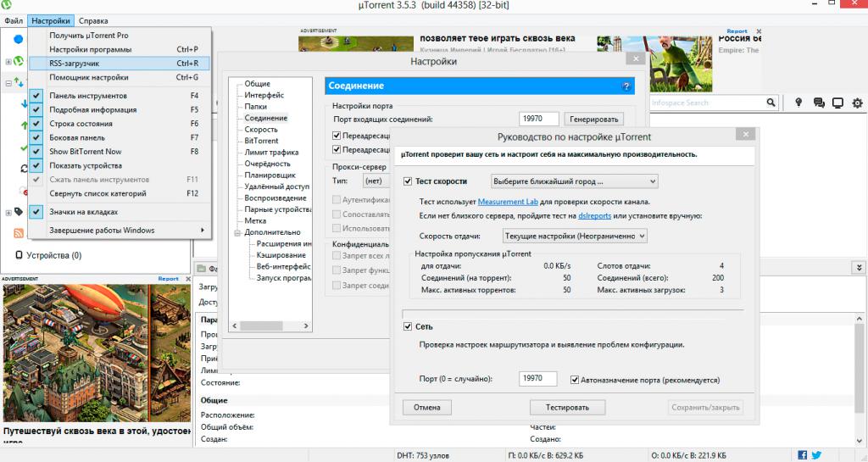Open the proxy Тип dropdown showing (нет)
This screenshot has width=868, height=462.
pyautogui.click(x=376, y=181)
